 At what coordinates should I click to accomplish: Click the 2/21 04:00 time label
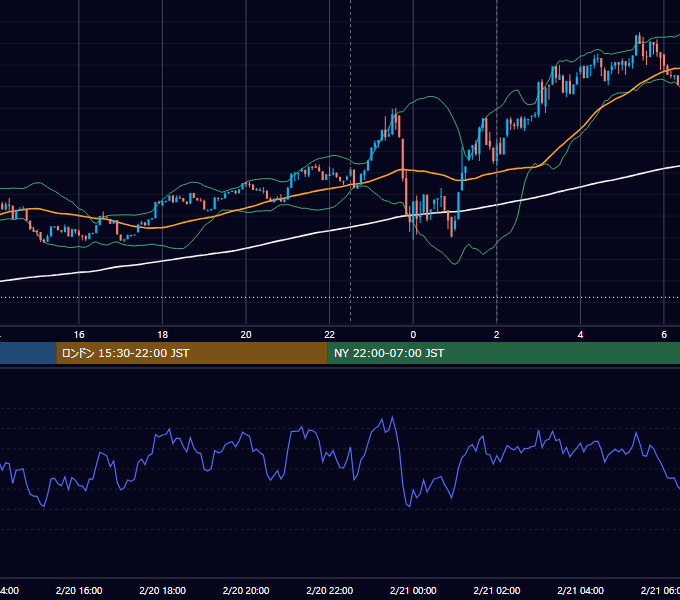pyautogui.click(x=580, y=590)
